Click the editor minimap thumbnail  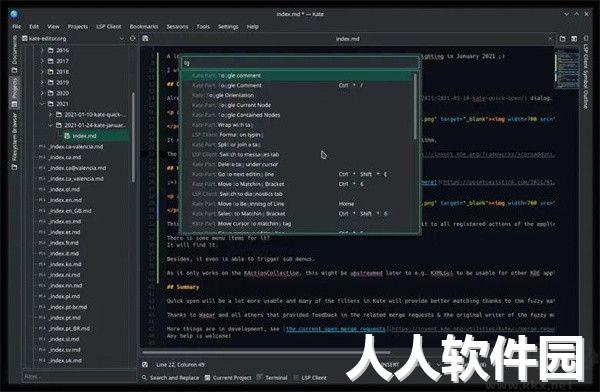(x=567, y=68)
